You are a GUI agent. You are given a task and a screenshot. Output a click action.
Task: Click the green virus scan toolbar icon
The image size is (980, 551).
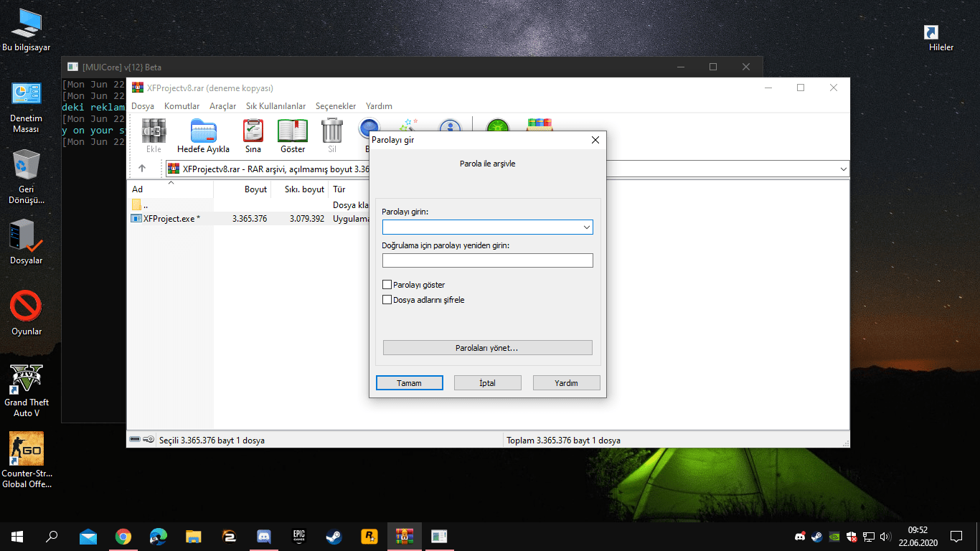(497, 125)
